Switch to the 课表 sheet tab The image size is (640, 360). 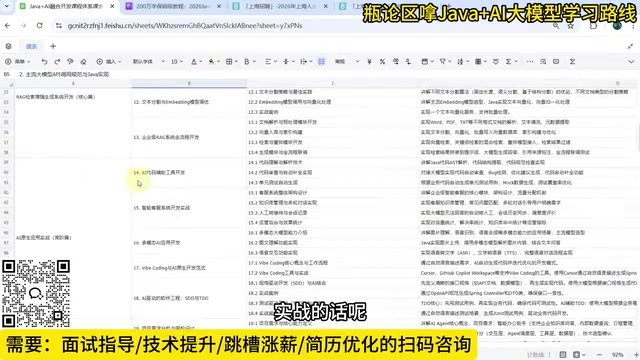(x=31, y=47)
